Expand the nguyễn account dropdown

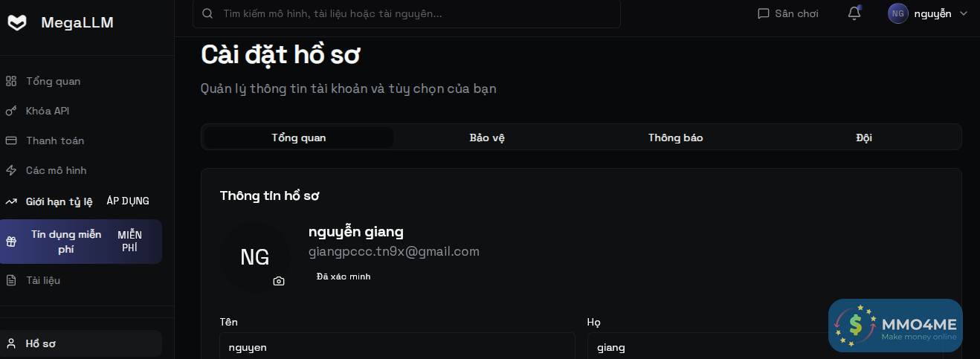[x=928, y=13]
